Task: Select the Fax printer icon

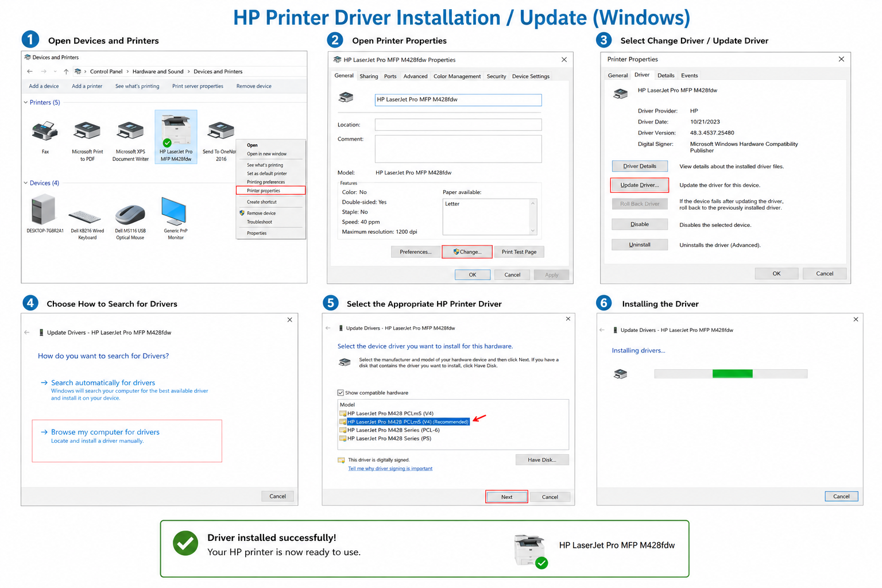Action: pos(45,131)
